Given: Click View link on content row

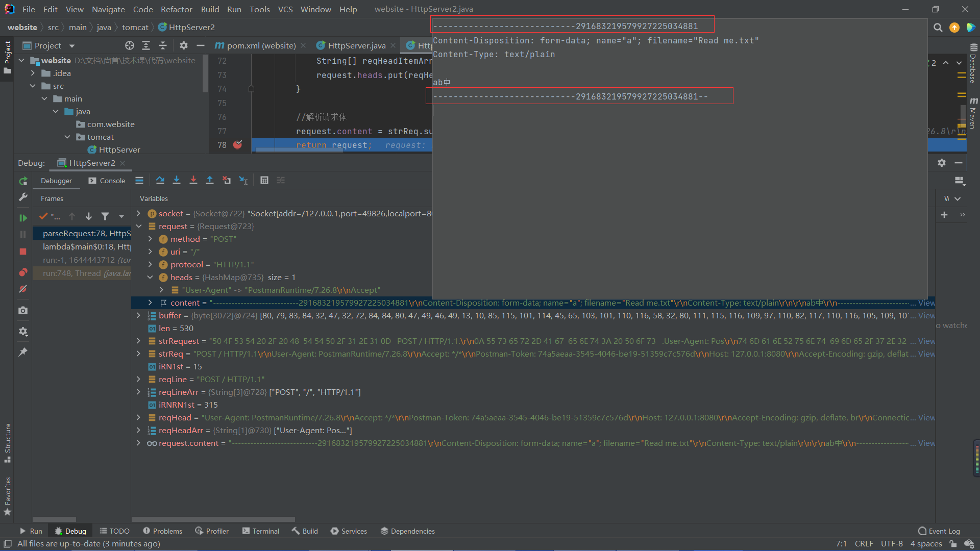Looking at the screenshot, I should pos(926,303).
